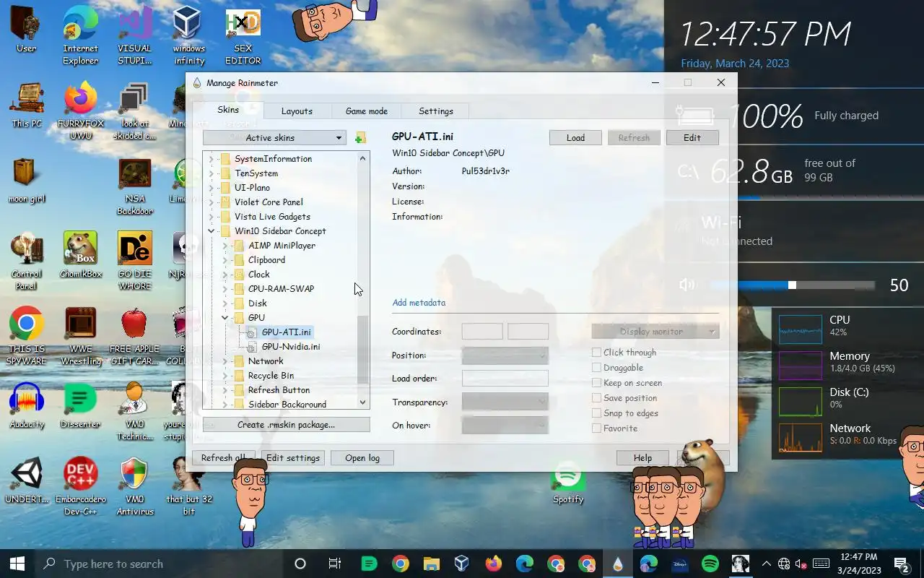Click the VirtualBox cube icon in the taskbar

(x=462, y=564)
